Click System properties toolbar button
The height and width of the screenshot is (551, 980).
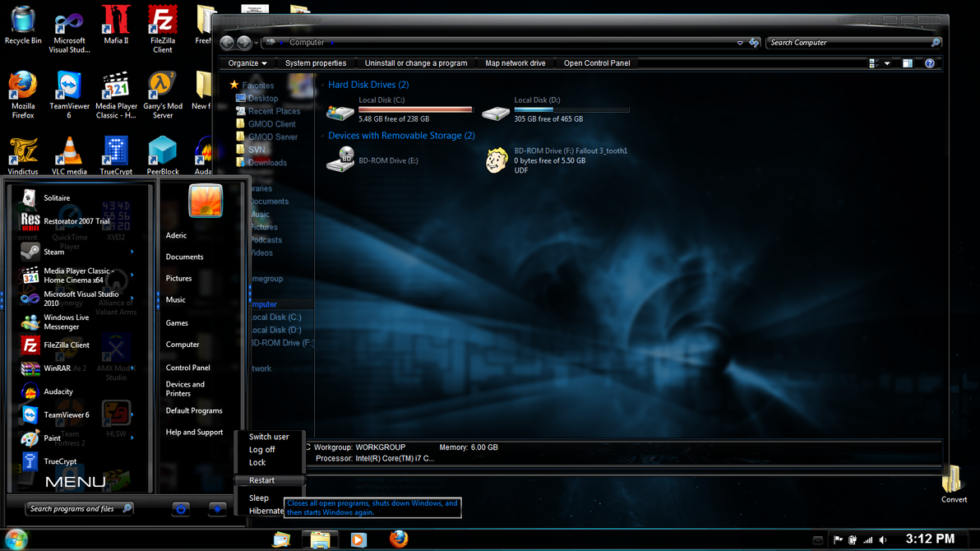(x=316, y=63)
